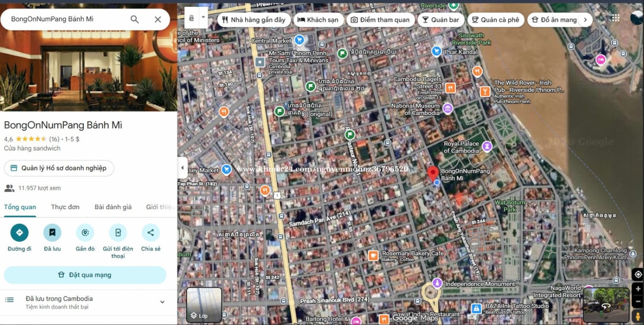Viewport: 644px width, 325px height.
Task: Select the BAZA Ink Tattoo Studio marker
Action: pyautogui.click(x=476, y=308)
